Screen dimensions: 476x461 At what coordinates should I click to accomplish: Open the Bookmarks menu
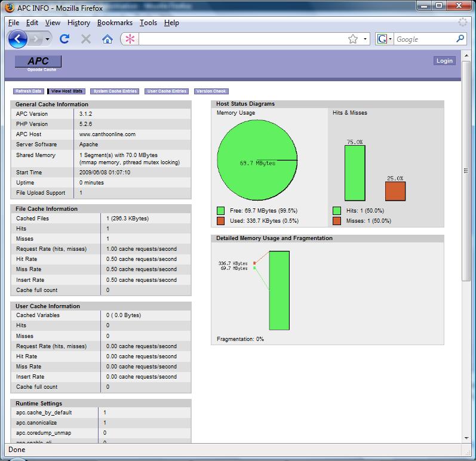click(115, 23)
